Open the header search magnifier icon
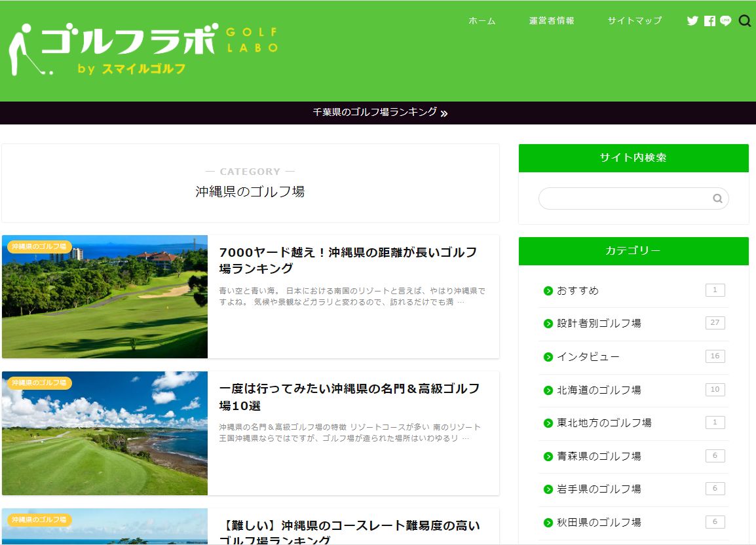The width and height of the screenshot is (756, 545). click(x=745, y=21)
